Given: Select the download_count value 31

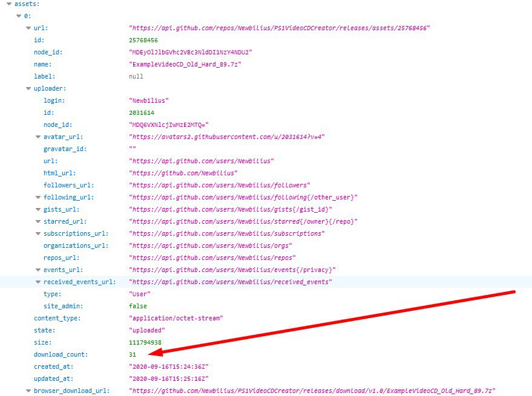Looking at the screenshot, I should [x=133, y=355].
